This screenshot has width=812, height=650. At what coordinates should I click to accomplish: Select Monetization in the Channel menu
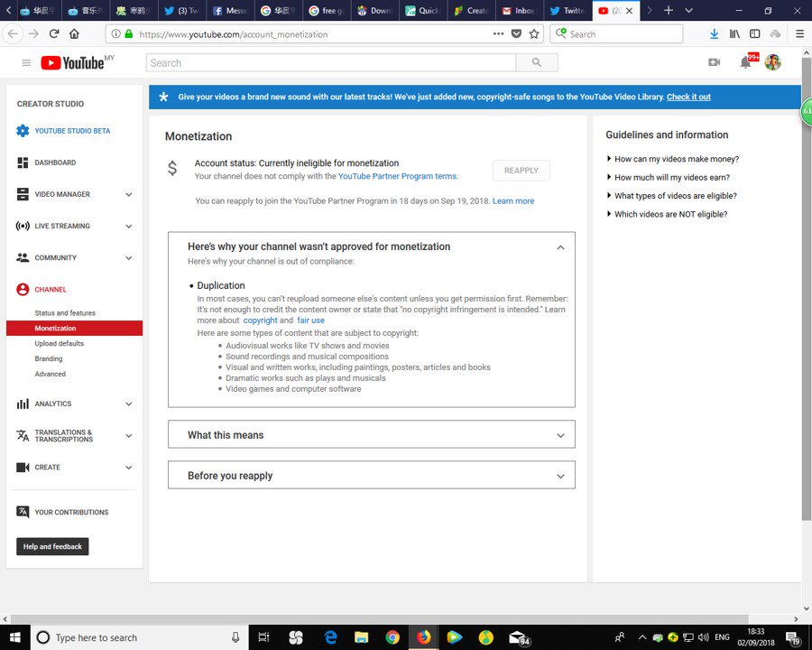[x=74, y=328]
